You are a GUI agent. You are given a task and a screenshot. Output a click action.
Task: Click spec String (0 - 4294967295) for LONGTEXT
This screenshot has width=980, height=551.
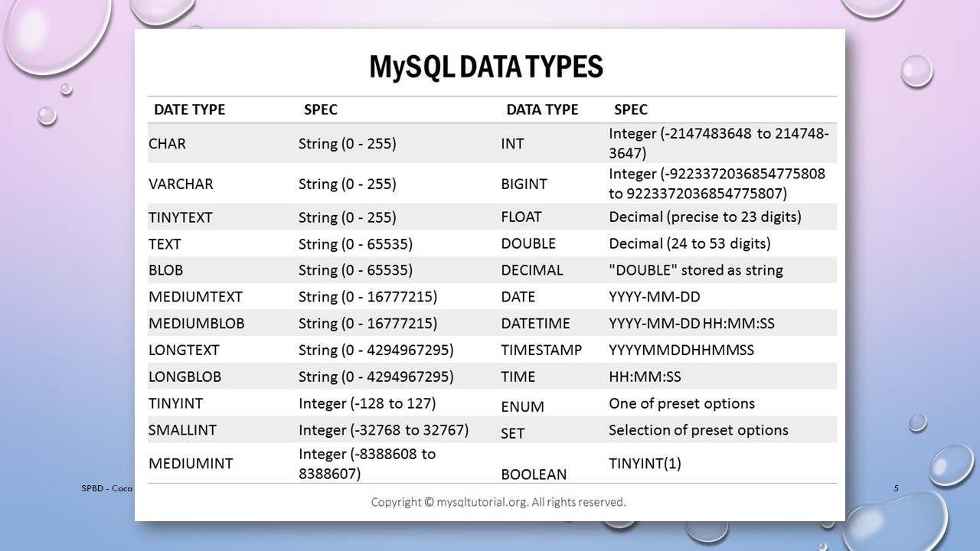click(376, 350)
